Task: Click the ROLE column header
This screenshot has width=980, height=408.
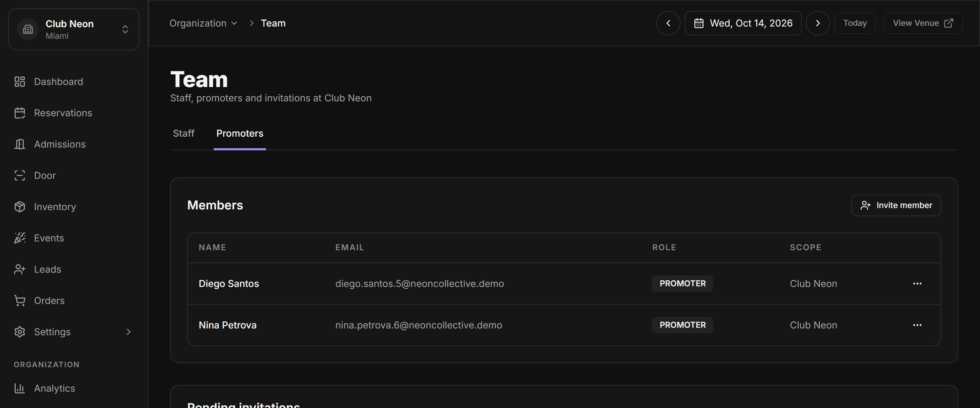Action: coord(664,247)
